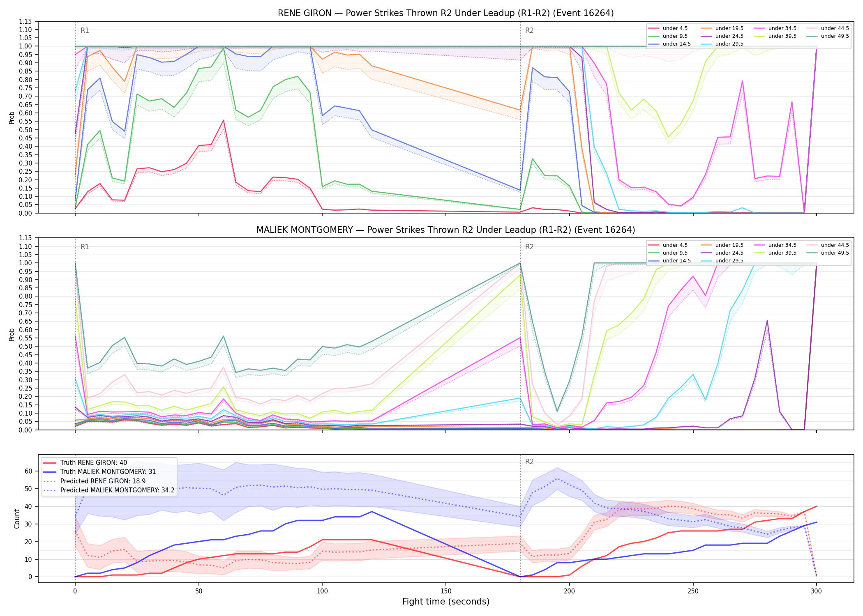Click the R2 marker in the Count chart
The width and height of the screenshot is (863, 616).
(x=529, y=462)
